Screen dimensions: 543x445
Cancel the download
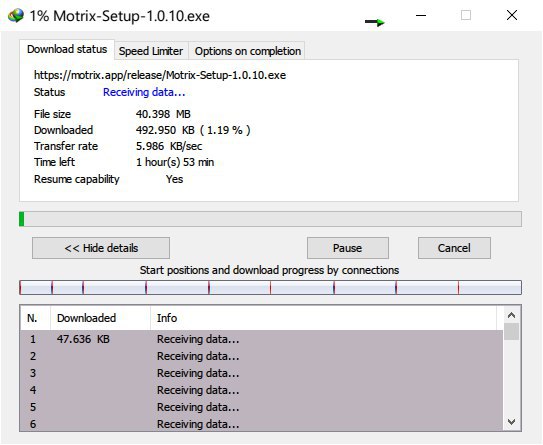(454, 248)
